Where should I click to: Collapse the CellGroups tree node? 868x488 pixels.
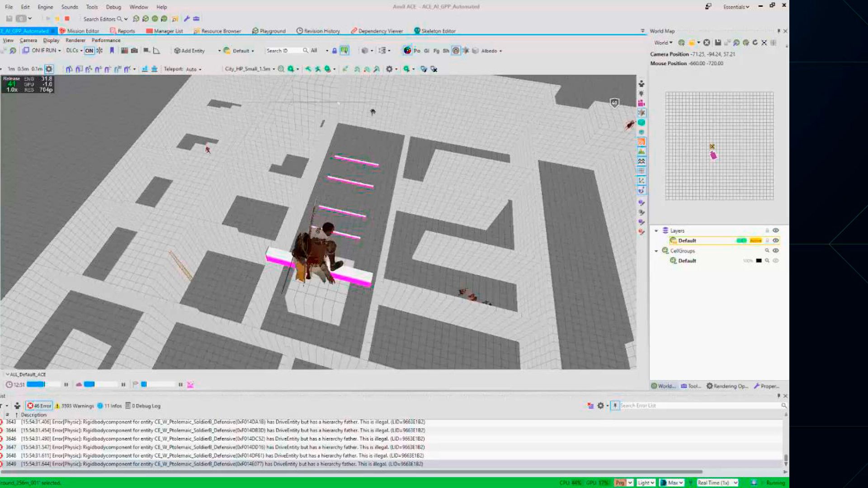click(656, 251)
